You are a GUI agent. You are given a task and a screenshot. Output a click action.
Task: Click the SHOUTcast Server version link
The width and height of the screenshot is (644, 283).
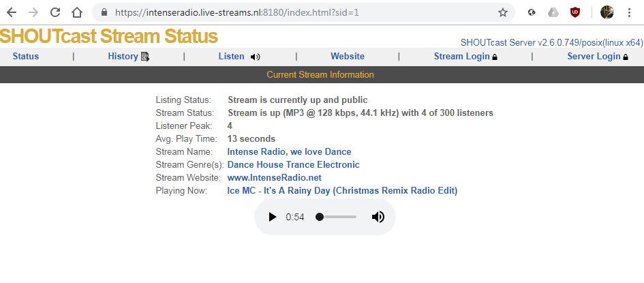(x=551, y=43)
